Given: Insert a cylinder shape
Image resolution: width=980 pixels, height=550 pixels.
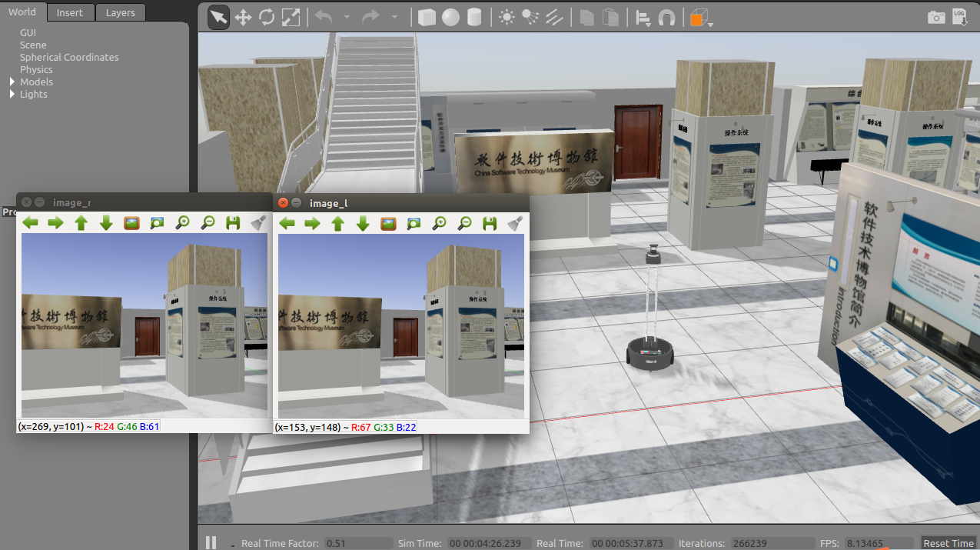Looking at the screenshot, I should (x=474, y=18).
